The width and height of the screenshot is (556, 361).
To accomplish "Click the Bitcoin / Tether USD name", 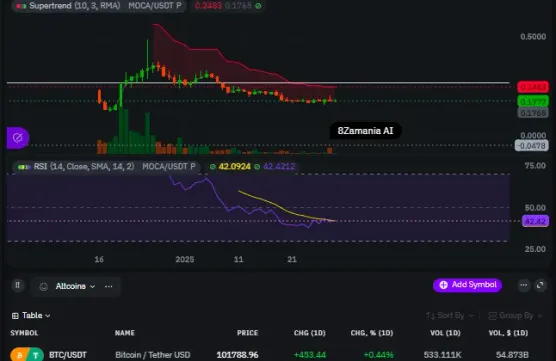I will click(x=152, y=355).
